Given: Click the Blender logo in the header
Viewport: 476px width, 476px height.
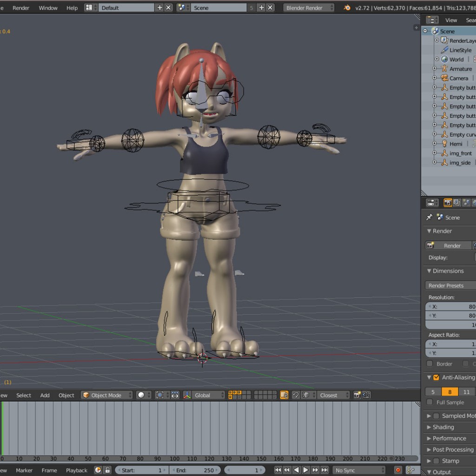Looking at the screenshot, I should (347, 7).
